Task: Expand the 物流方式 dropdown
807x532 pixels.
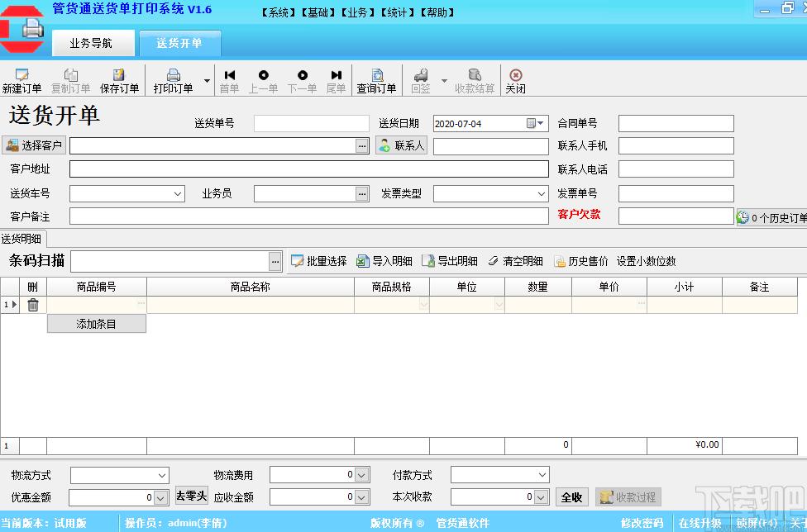Action: pyautogui.click(x=162, y=476)
